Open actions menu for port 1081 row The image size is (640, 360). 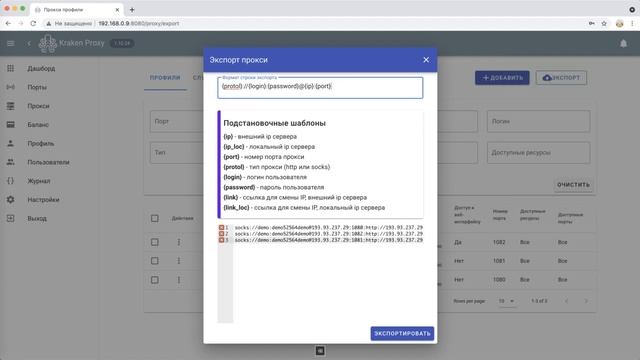(x=179, y=261)
